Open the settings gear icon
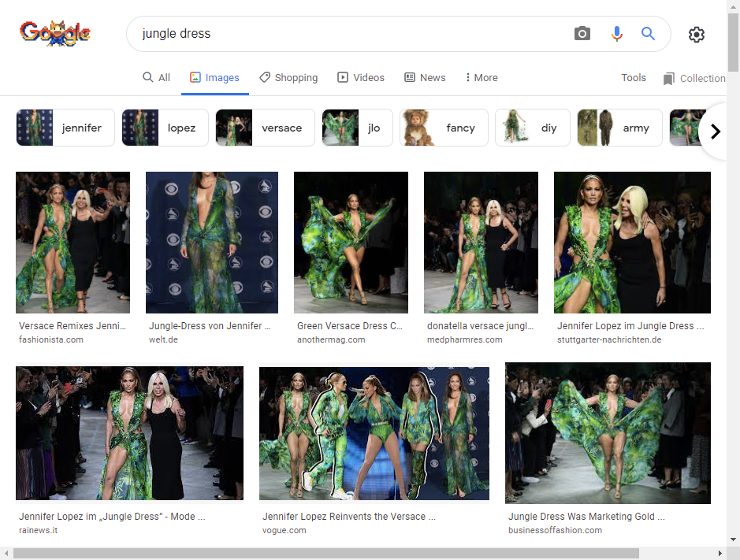The height and width of the screenshot is (560, 740). (696, 35)
